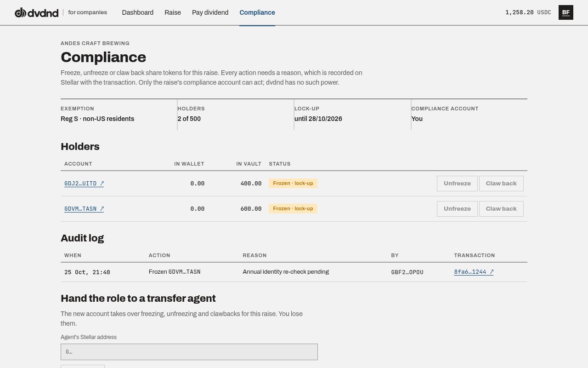Click the holders count 2 of 500
This screenshot has width=588, height=368.
[189, 119]
